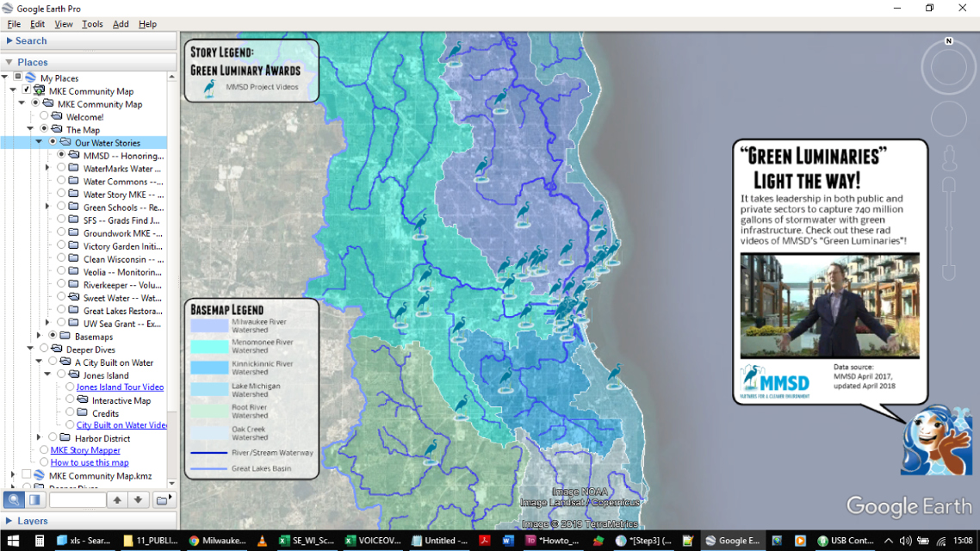Collapse the Our Water Stories folder
The width and height of the screenshot is (980, 551).
pos(40,142)
